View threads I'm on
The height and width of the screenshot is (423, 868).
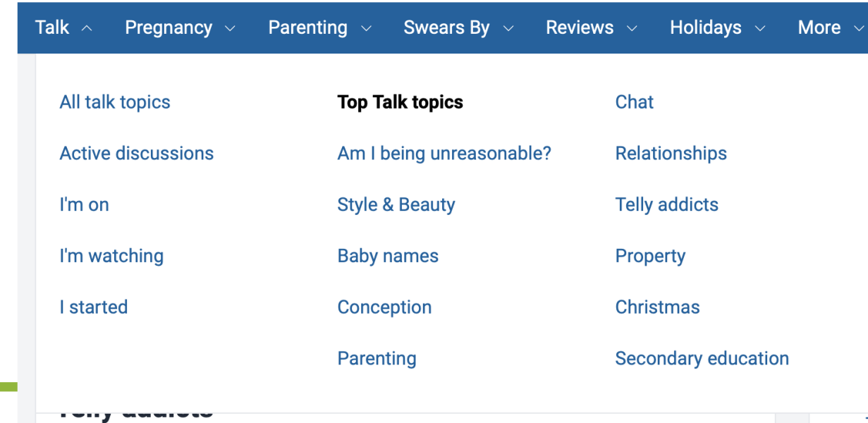(84, 205)
